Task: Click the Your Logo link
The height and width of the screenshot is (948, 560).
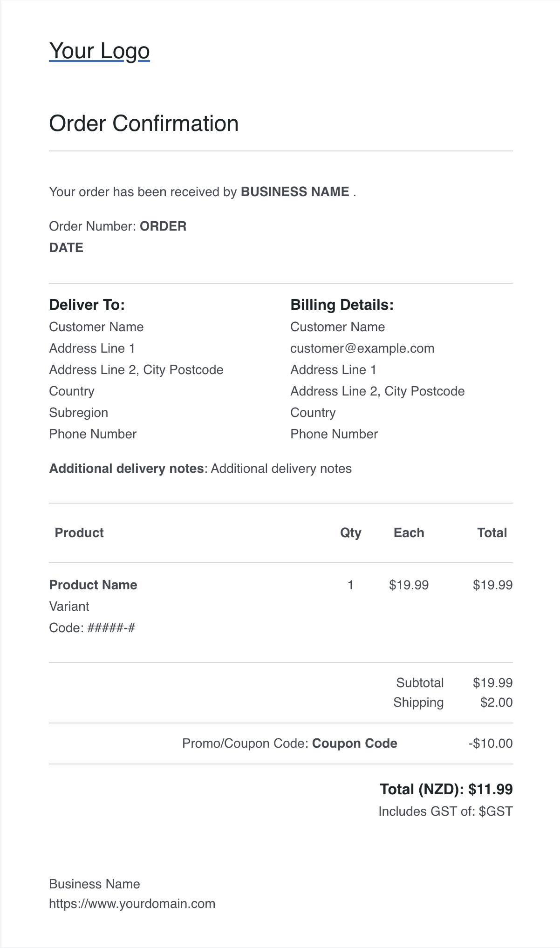Action: (99, 51)
